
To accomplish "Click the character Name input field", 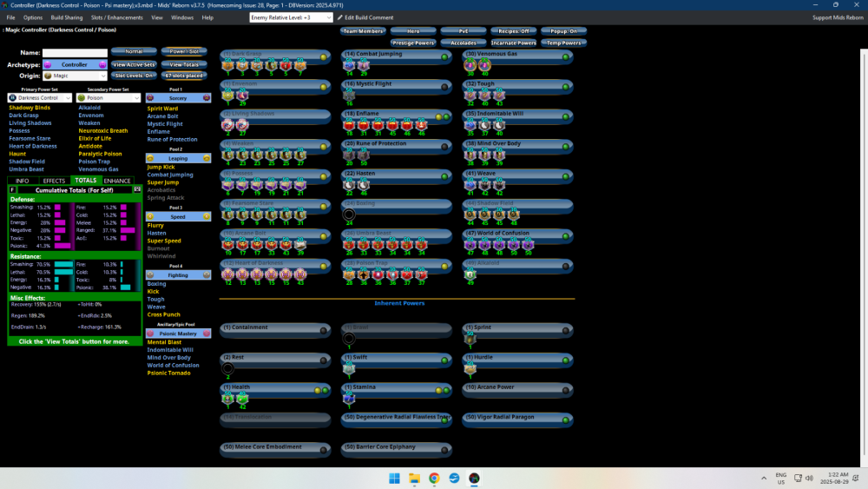I will pyautogui.click(x=75, y=53).
